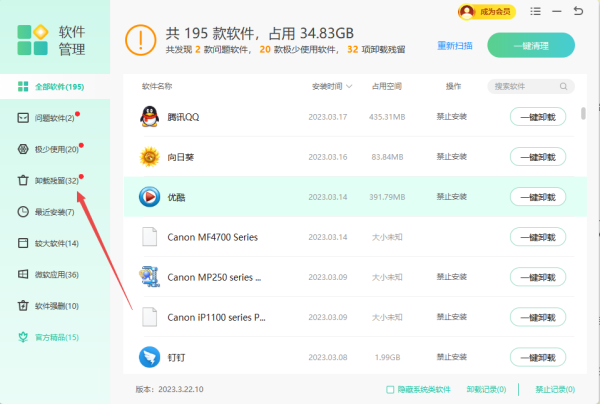
Task: Click the hexagon icon beside 极少使用
Action: pyautogui.click(x=23, y=149)
